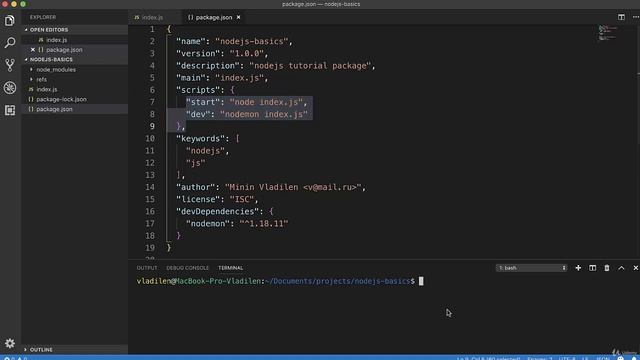Open index.js from Open Editors list

(x=56, y=40)
